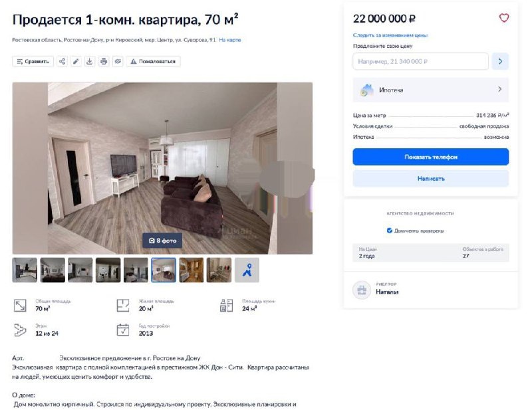Click realtor Наталья avatar icon
Screen dimensions: 532x410
point(362,290)
